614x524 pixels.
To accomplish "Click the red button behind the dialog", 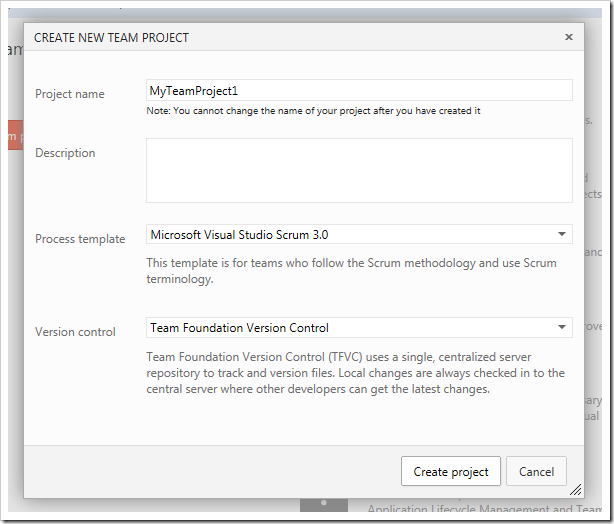I will (x=14, y=135).
